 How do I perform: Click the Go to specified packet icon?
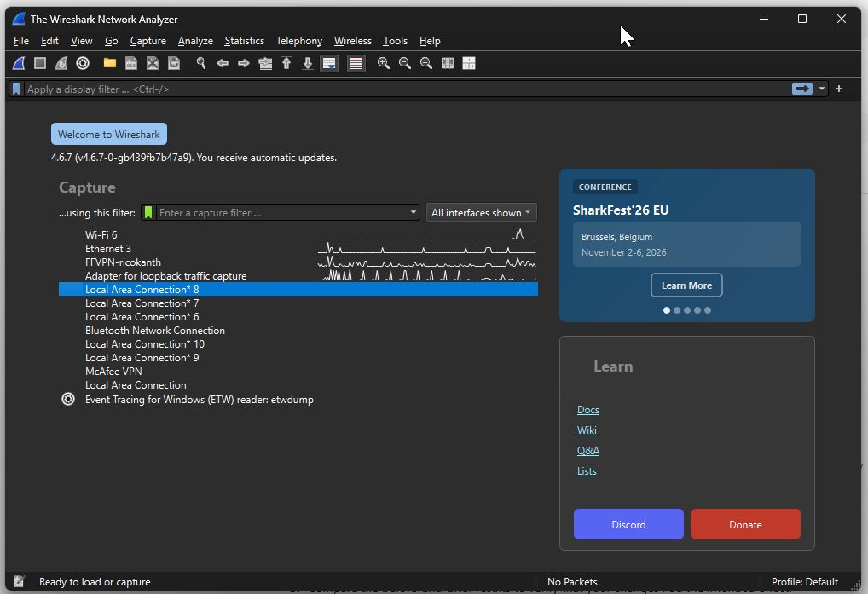click(265, 63)
